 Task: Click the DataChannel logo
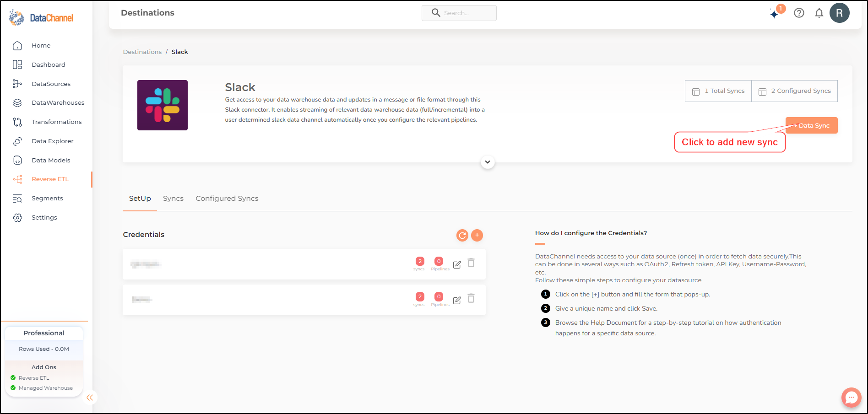pyautogui.click(x=41, y=18)
